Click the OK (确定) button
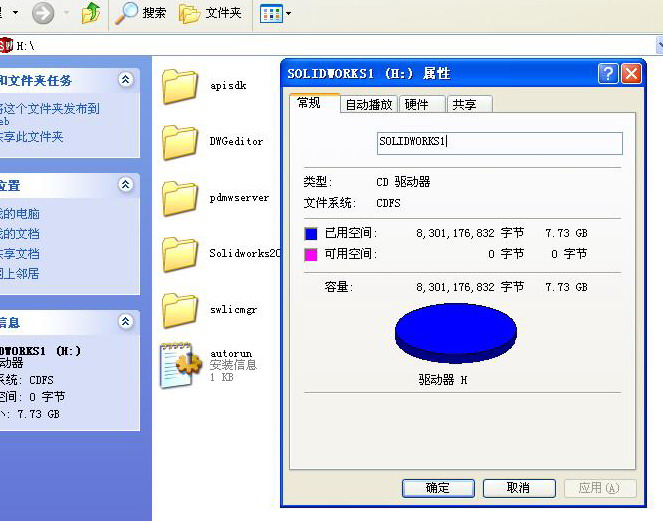 438,488
